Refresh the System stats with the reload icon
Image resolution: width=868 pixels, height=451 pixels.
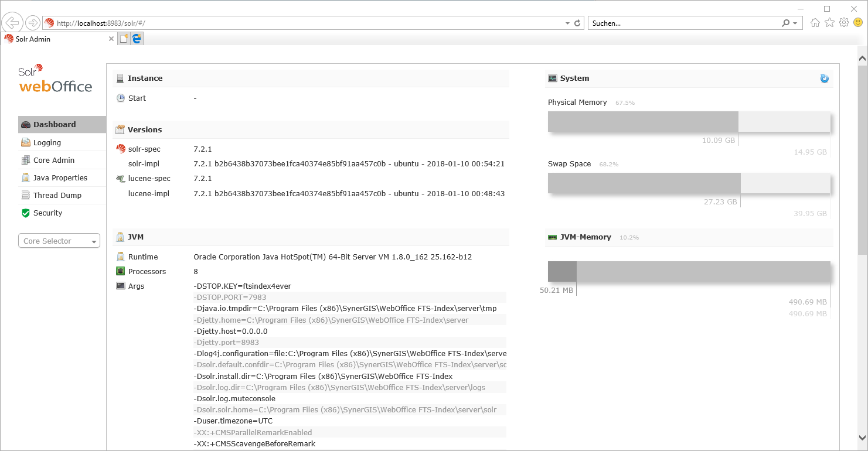pos(824,78)
